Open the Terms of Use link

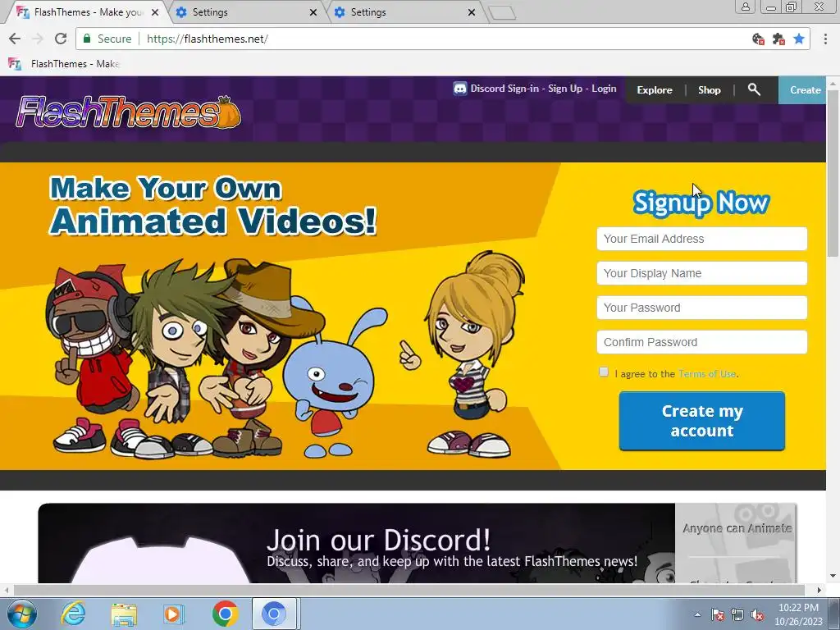[x=707, y=374]
